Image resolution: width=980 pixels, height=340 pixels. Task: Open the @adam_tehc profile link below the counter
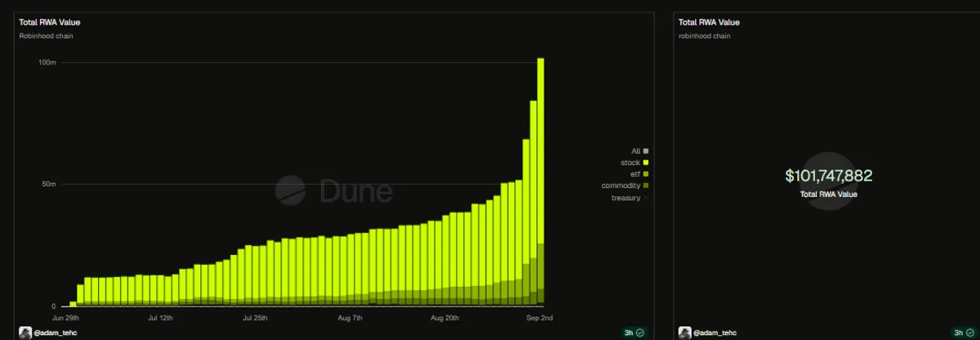[x=714, y=333]
